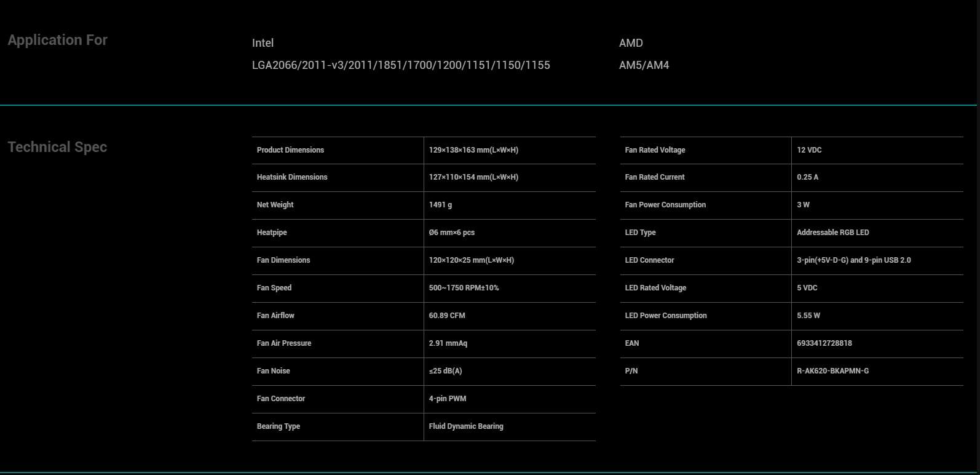The height and width of the screenshot is (475, 980).
Task: Click the AM5/AM4 socket text
Action: click(x=644, y=65)
